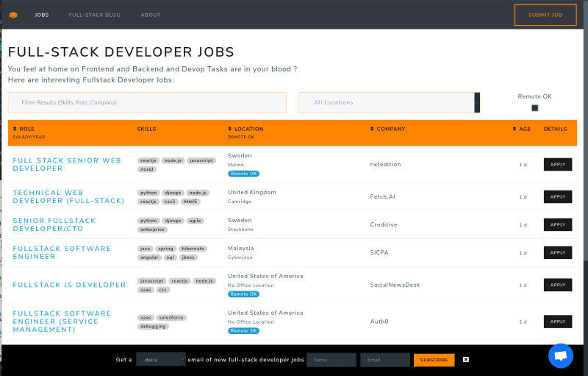Apply to the Creditive job
This screenshot has height=376, width=588.
pyautogui.click(x=558, y=224)
